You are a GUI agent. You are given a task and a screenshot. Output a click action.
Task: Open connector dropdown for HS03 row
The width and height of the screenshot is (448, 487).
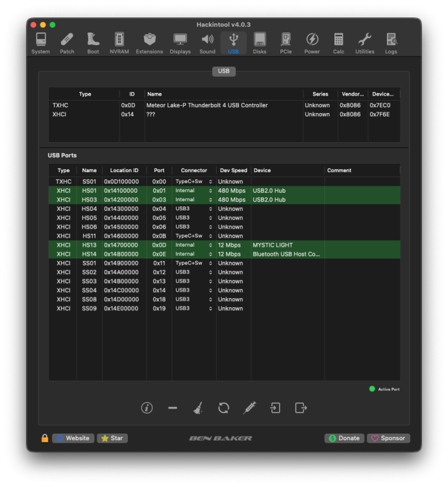tap(193, 199)
